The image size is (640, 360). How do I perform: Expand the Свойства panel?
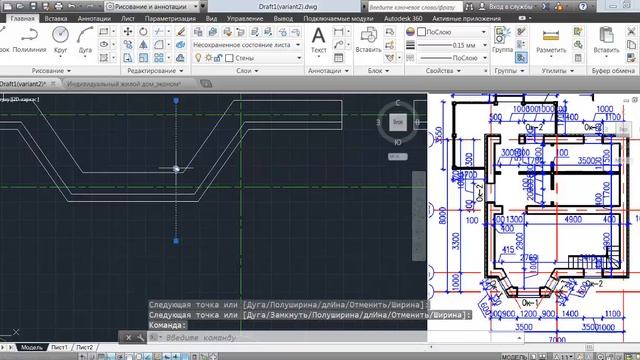(443, 71)
